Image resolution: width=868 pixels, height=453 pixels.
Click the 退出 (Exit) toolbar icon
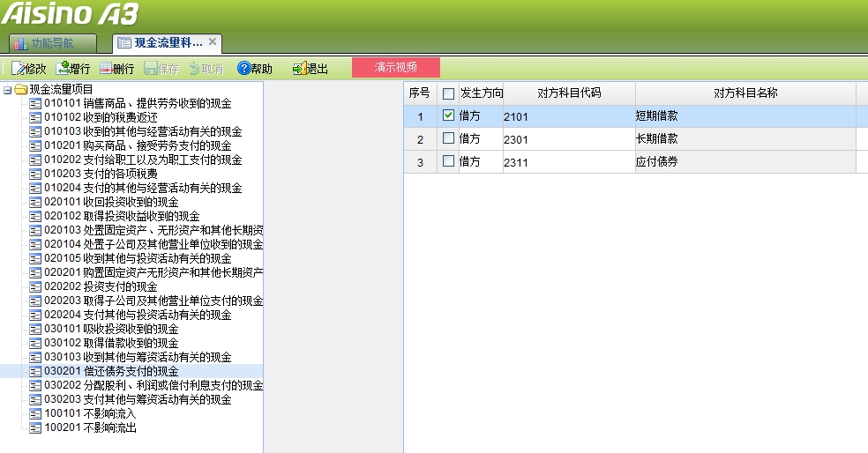[x=299, y=68]
